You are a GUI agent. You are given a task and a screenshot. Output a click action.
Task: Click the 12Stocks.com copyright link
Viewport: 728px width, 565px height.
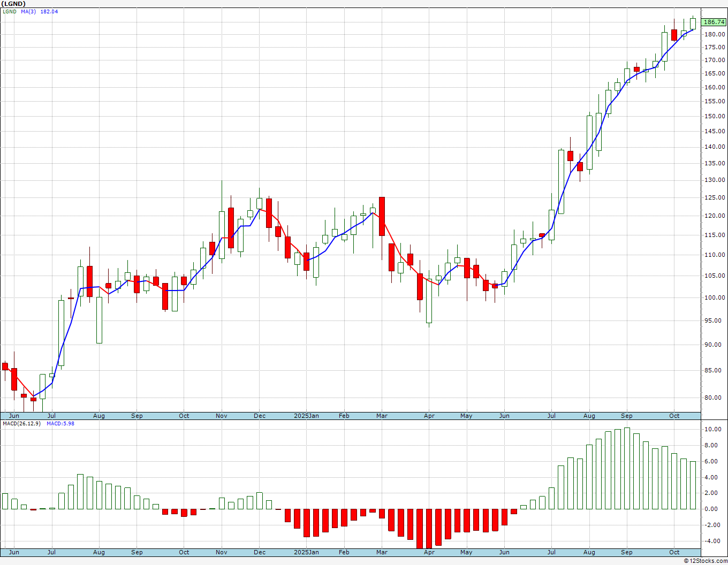(x=706, y=561)
